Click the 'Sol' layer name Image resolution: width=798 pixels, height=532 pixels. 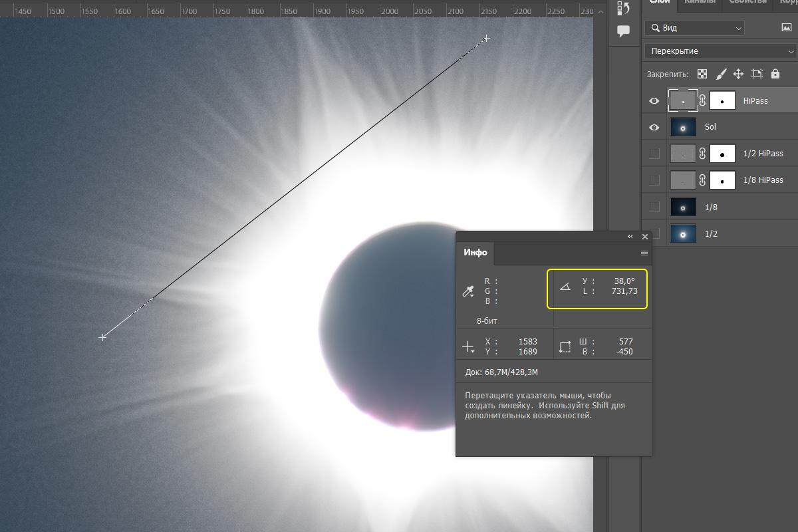[x=710, y=127]
